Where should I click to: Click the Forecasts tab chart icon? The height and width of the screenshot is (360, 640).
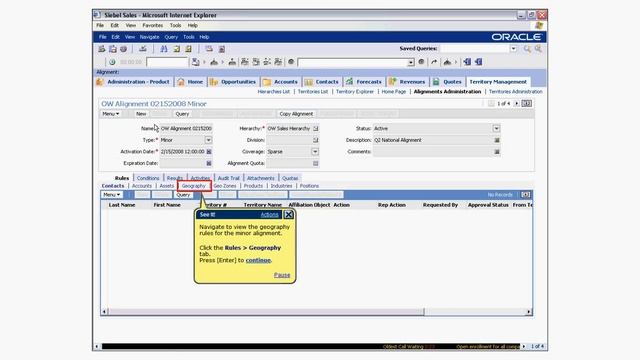pos(350,82)
